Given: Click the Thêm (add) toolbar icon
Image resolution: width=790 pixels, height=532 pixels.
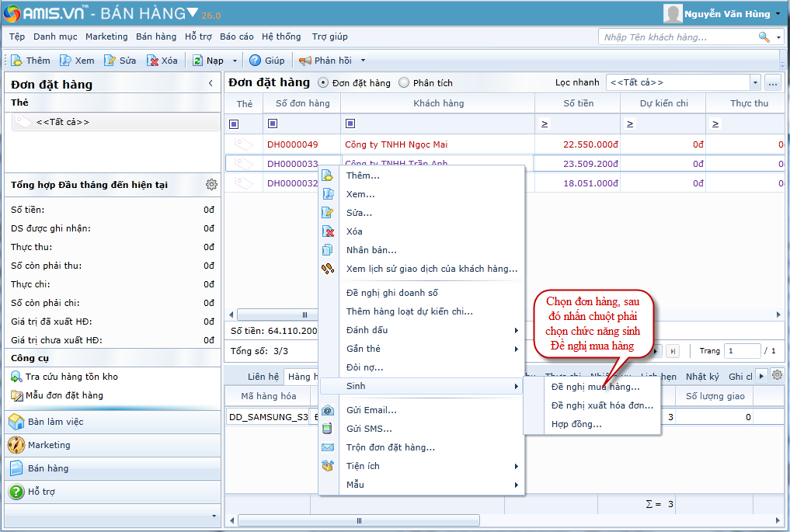Looking at the screenshot, I should click(17, 61).
